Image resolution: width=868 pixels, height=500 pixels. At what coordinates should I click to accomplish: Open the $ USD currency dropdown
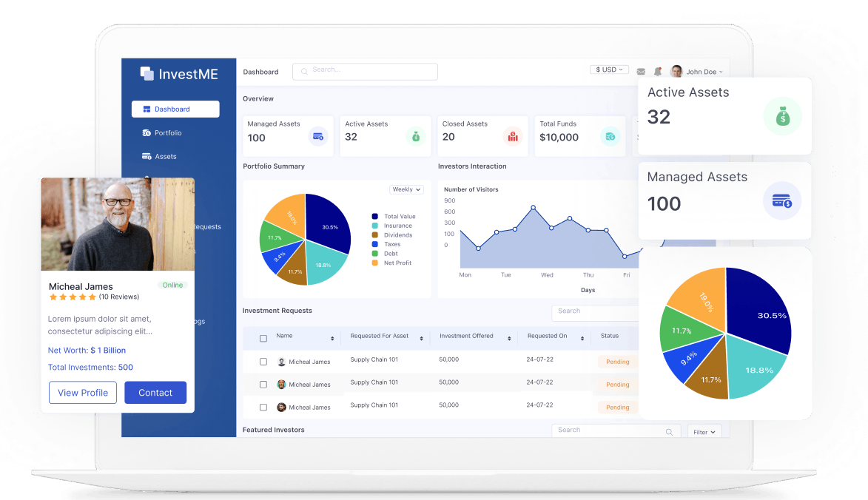point(609,70)
